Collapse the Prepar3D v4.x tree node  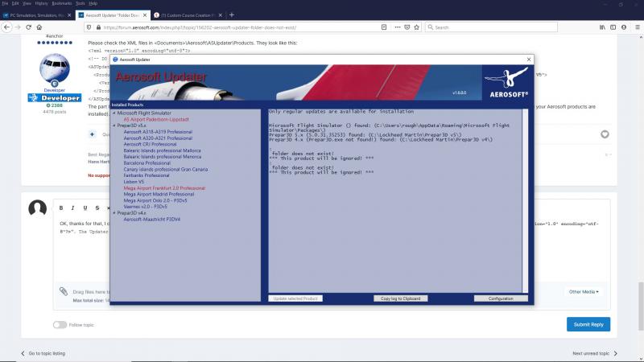(x=114, y=213)
